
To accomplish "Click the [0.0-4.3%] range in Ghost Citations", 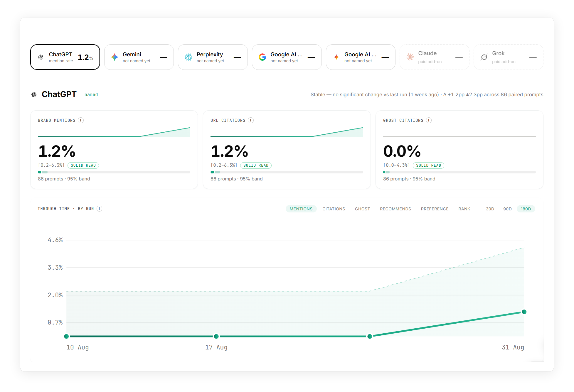I will tap(397, 165).
